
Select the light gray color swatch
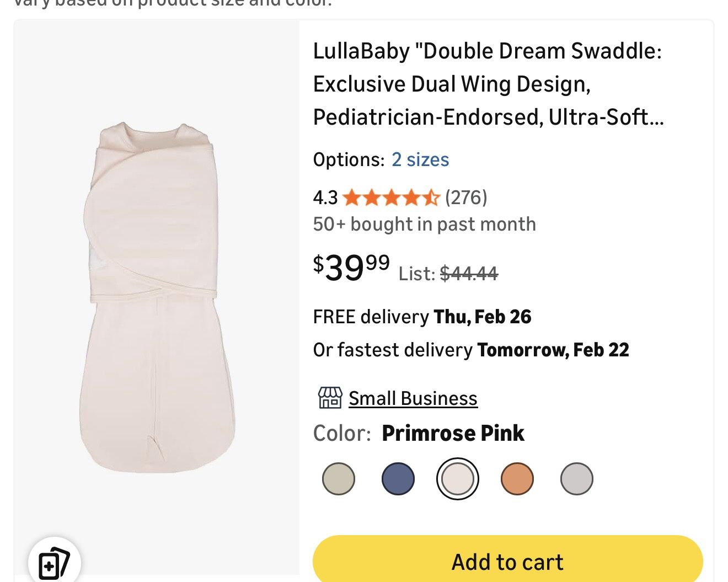576,478
